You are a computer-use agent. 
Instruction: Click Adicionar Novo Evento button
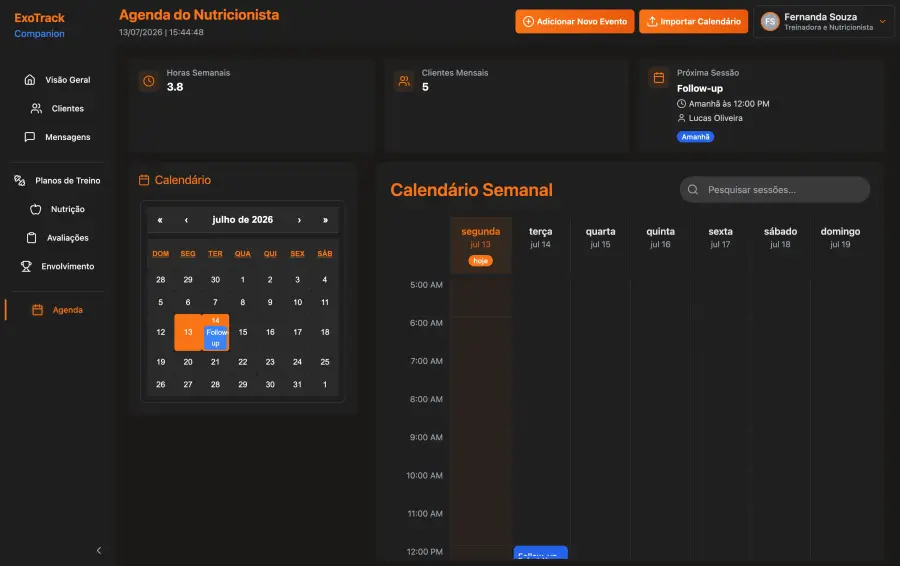tap(575, 21)
